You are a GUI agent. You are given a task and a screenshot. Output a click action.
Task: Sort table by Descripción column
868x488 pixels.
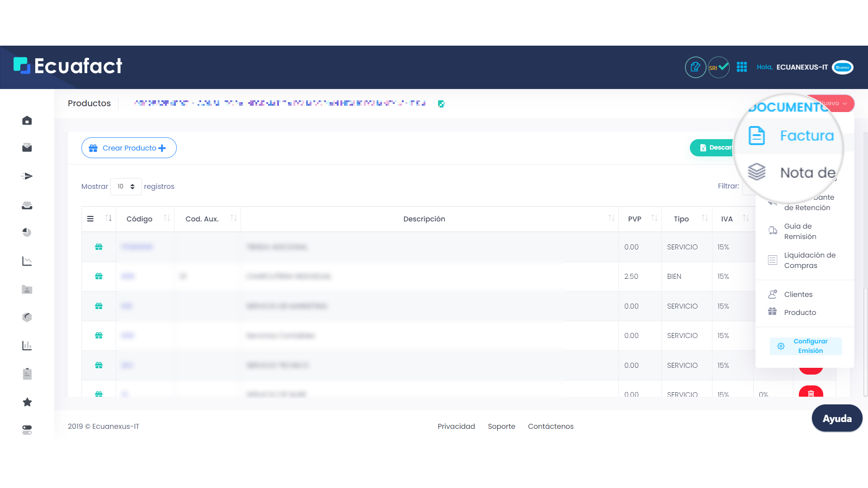(424, 219)
